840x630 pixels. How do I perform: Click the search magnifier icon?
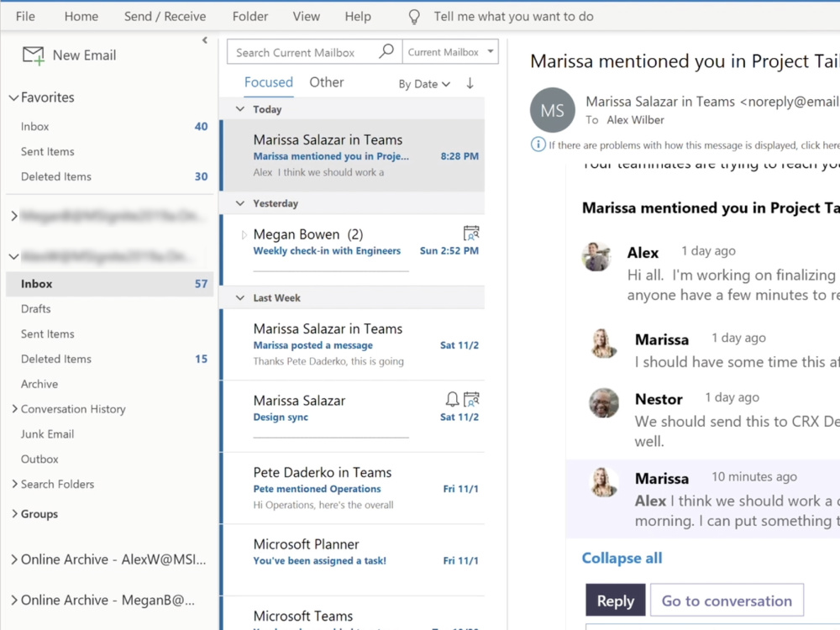386,51
